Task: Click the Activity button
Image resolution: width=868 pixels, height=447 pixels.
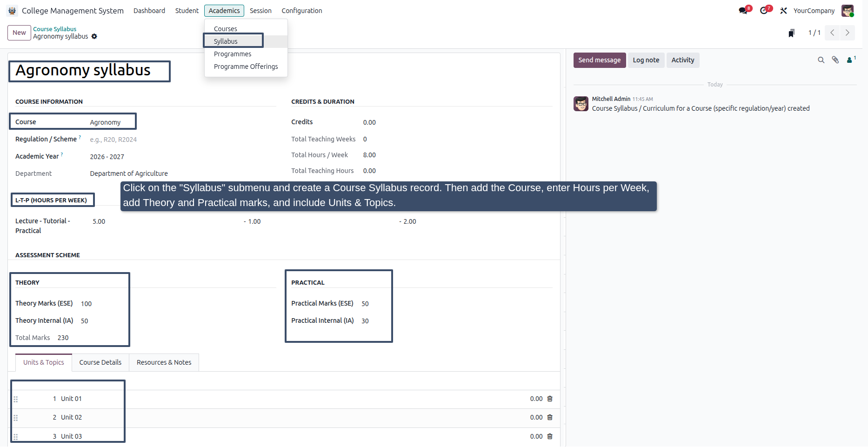Action: 683,60
